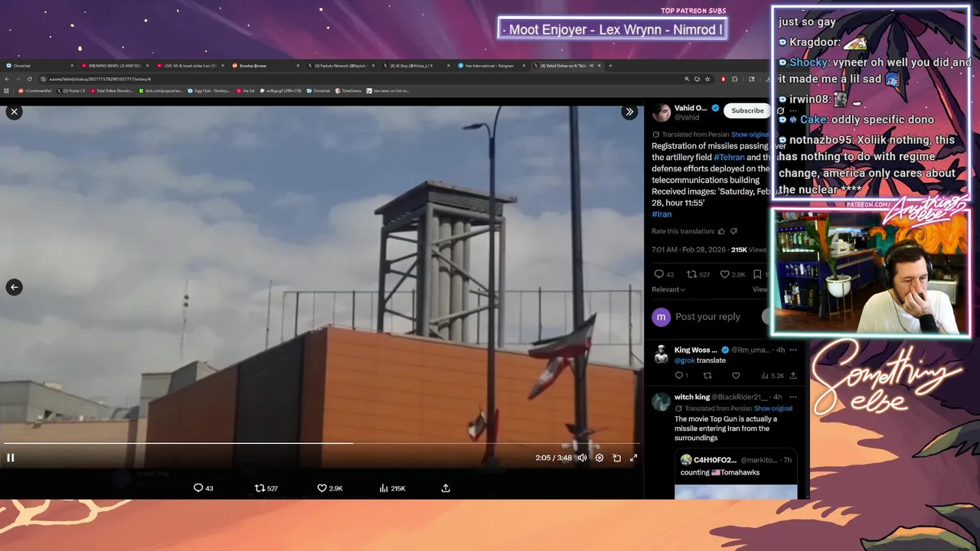980x551 pixels.
Task: Open King Woss reply options menu
Action: coord(793,350)
